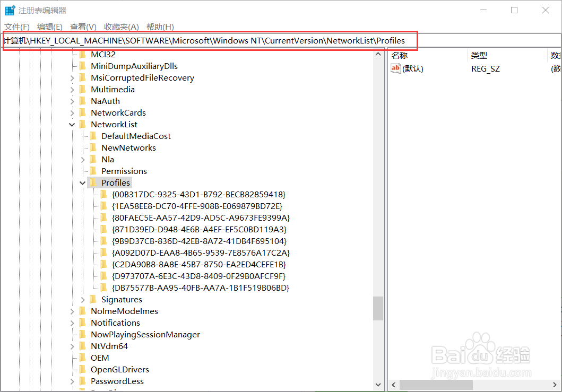Click the ab string icon of (默认) value
Image resolution: width=562 pixels, height=392 pixels.
[x=396, y=68]
